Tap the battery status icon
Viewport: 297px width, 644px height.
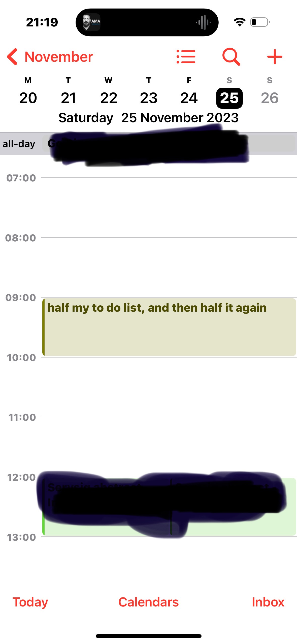(x=260, y=22)
